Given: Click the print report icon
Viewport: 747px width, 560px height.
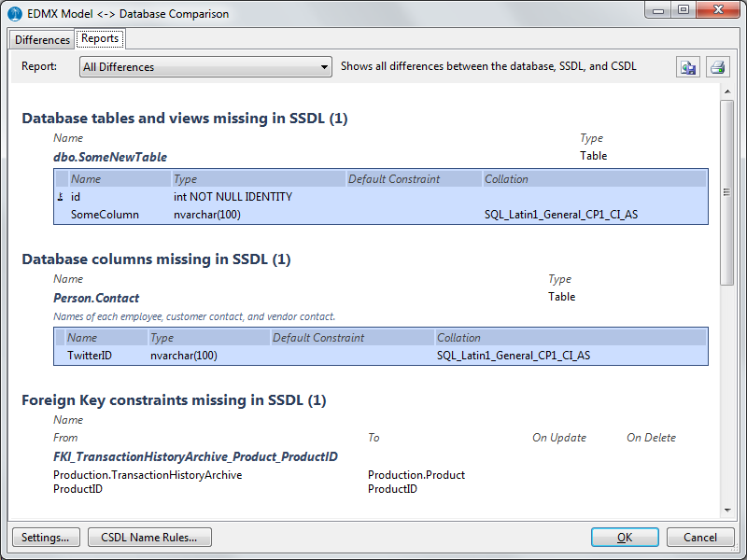Looking at the screenshot, I should [716, 67].
